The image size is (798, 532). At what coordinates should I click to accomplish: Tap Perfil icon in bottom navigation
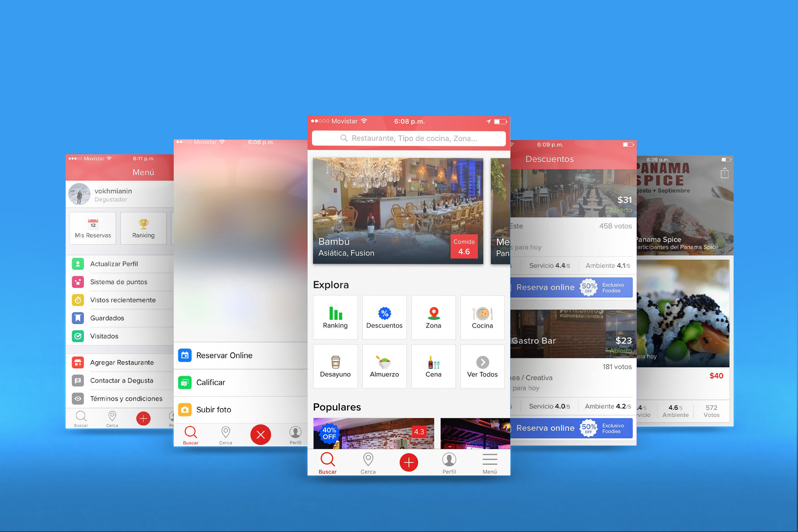pyautogui.click(x=448, y=463)
